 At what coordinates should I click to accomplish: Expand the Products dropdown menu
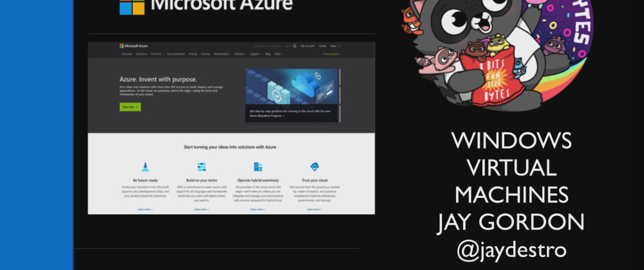(157, 54)
